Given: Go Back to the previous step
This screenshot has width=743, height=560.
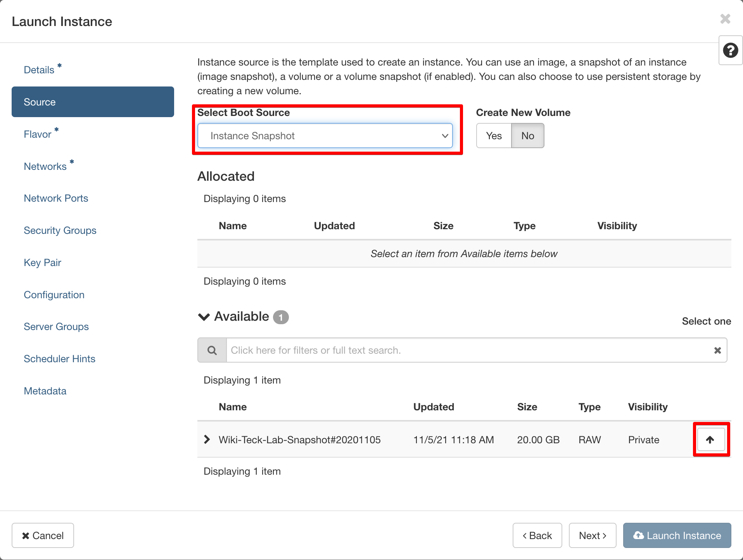Looking at the screenshot, I should [x=537, y=535].
